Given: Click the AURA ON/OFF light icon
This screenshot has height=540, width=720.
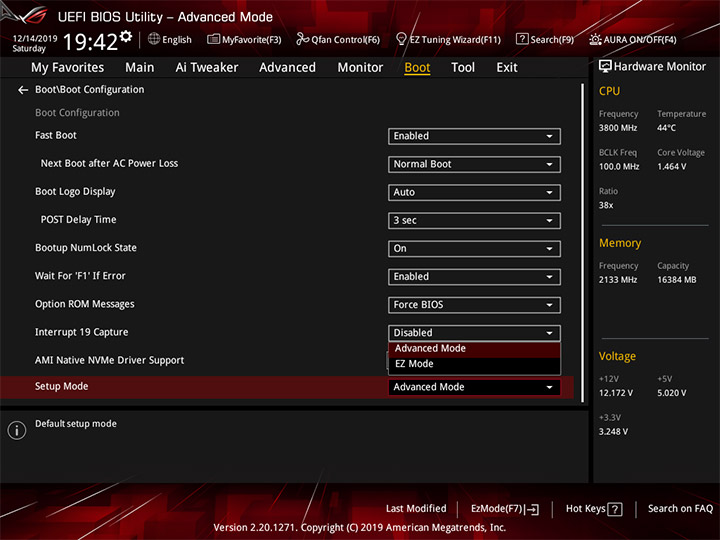Looking at the screenshot, I should coord(595,39).
